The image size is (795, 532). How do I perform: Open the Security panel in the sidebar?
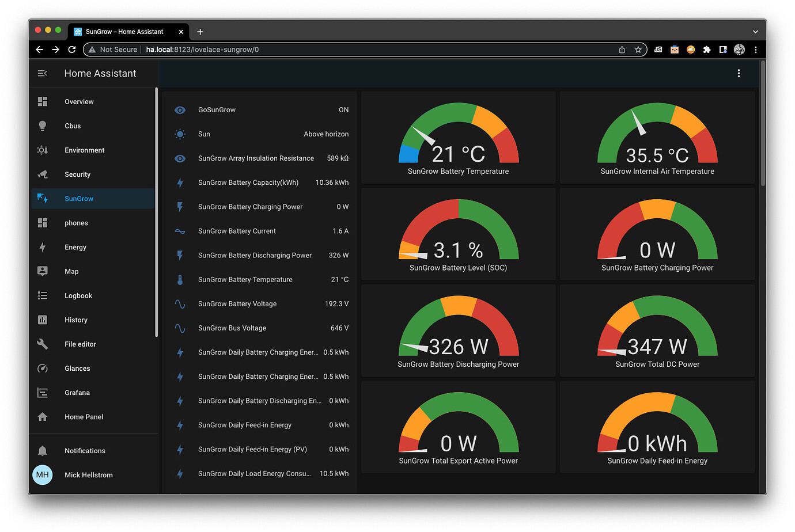(x=92, y=174)
